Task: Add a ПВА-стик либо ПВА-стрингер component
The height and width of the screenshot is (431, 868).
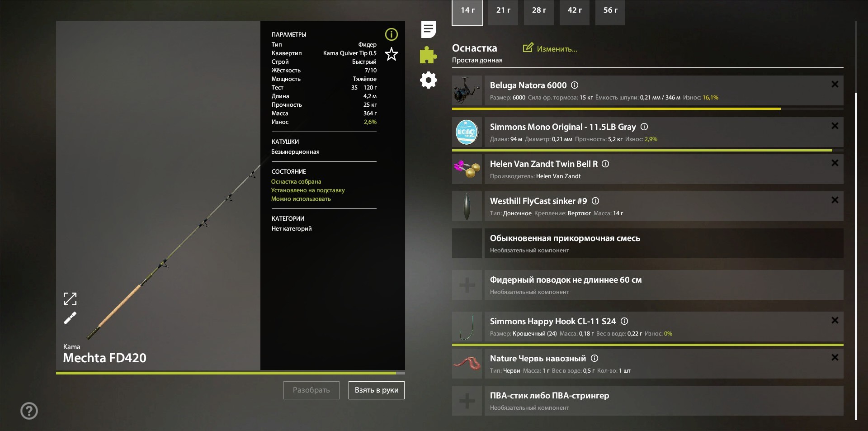Action: (x=467, y=401)
